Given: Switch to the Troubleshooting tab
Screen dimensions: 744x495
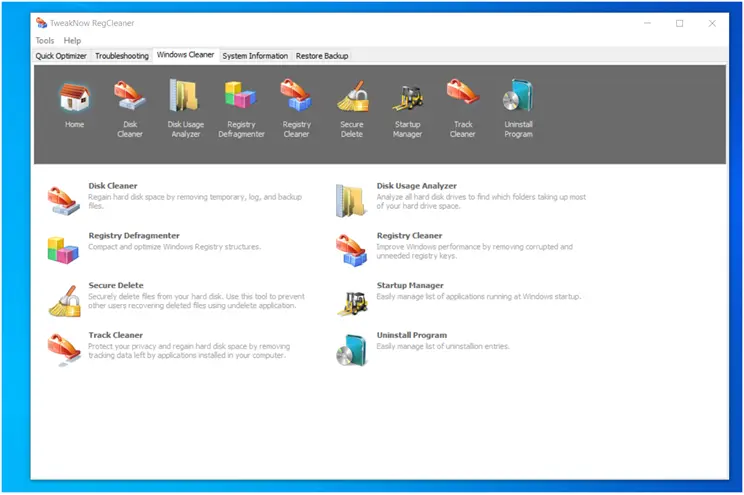Looking at the screenshot, I should pos(122,56).
